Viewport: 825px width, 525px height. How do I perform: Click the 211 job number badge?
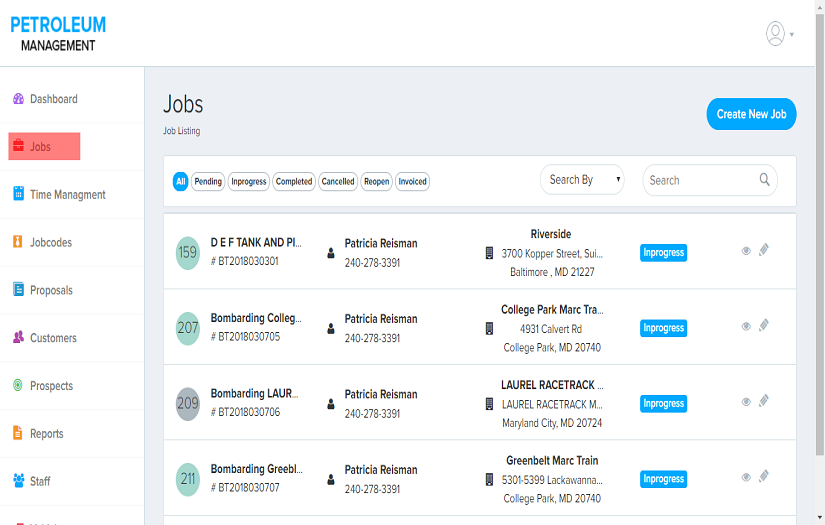pos(188,479)
